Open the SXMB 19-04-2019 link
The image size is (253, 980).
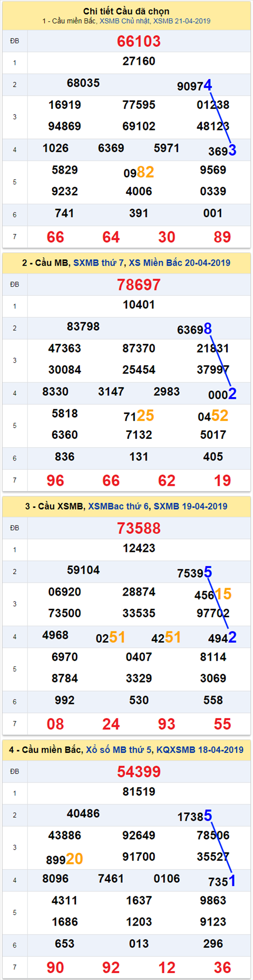tap(190, 506)
